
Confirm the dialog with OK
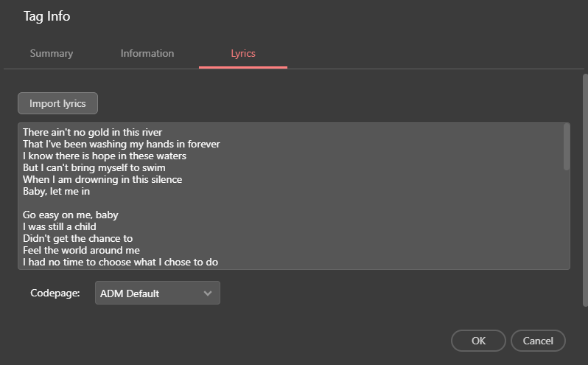coord(478,341)
